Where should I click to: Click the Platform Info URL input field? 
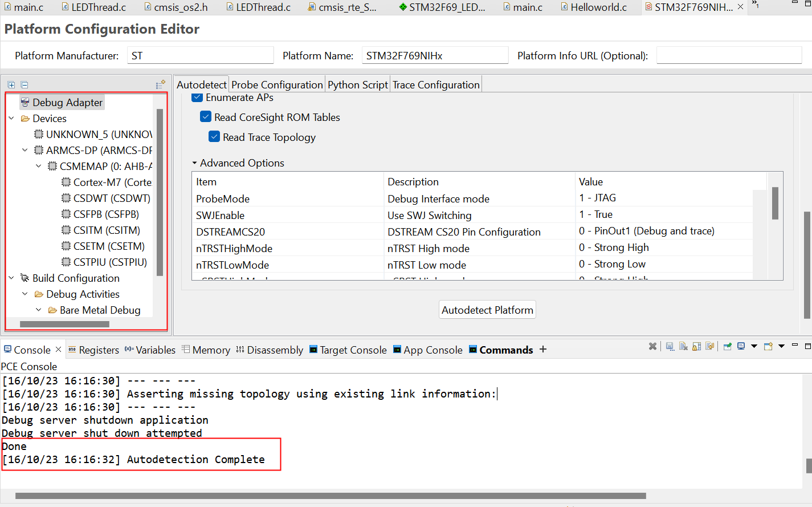click(729, 56)
